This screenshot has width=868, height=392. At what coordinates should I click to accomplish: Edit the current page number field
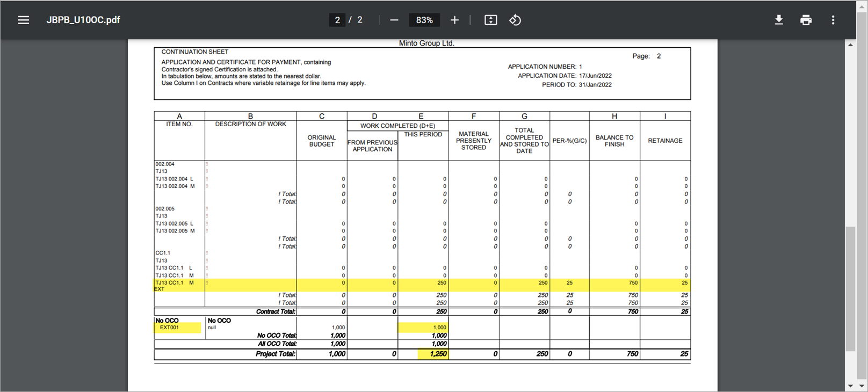point(337,20)
